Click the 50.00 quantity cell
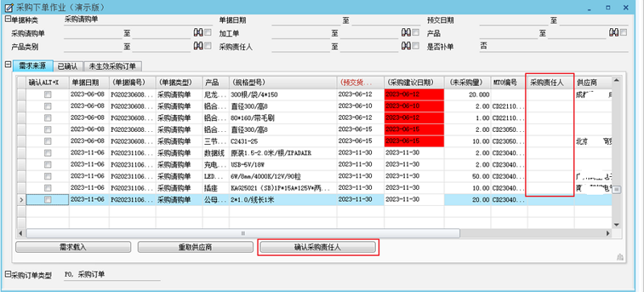Screen dimensions: 644x292 point(468,177)
